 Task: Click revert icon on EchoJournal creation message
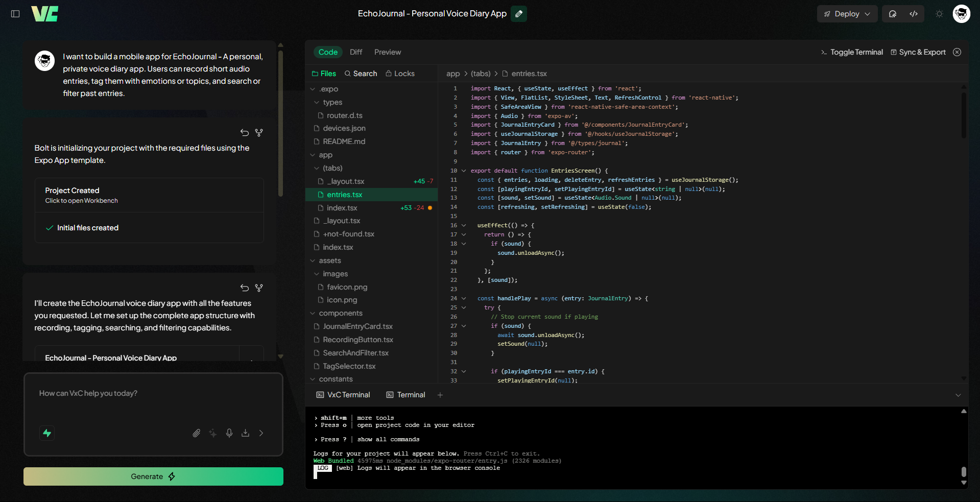(245, 288)
